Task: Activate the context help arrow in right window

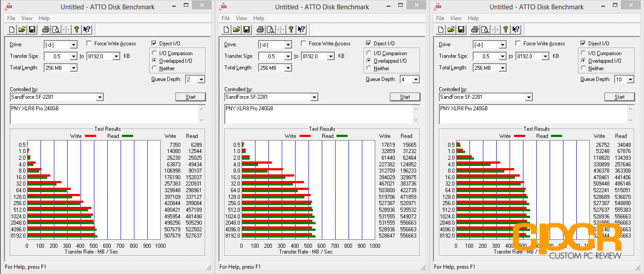Action: (x=516, y=29)
